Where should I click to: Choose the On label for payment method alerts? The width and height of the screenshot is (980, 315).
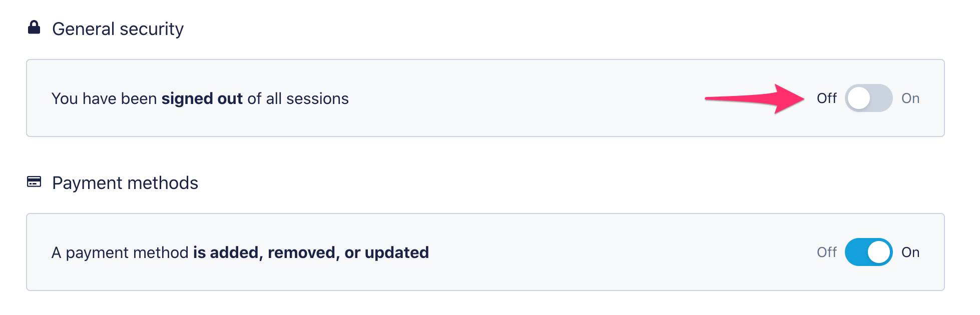point(910,252)
